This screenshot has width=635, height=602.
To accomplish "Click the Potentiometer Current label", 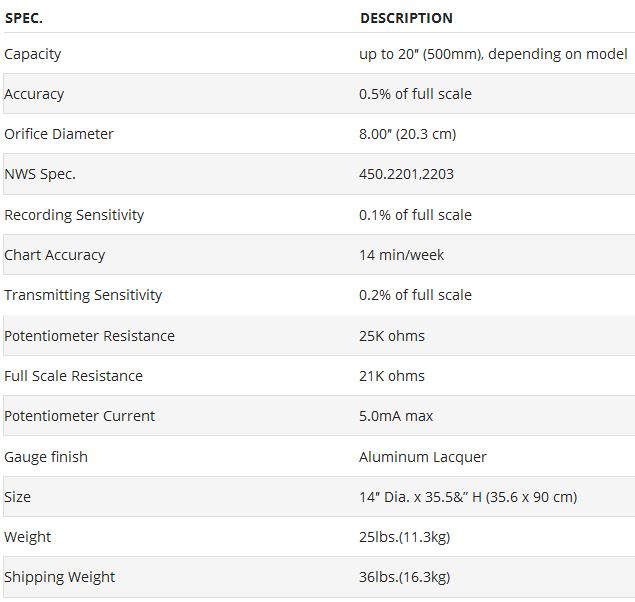I will click(x=81, y=416).
